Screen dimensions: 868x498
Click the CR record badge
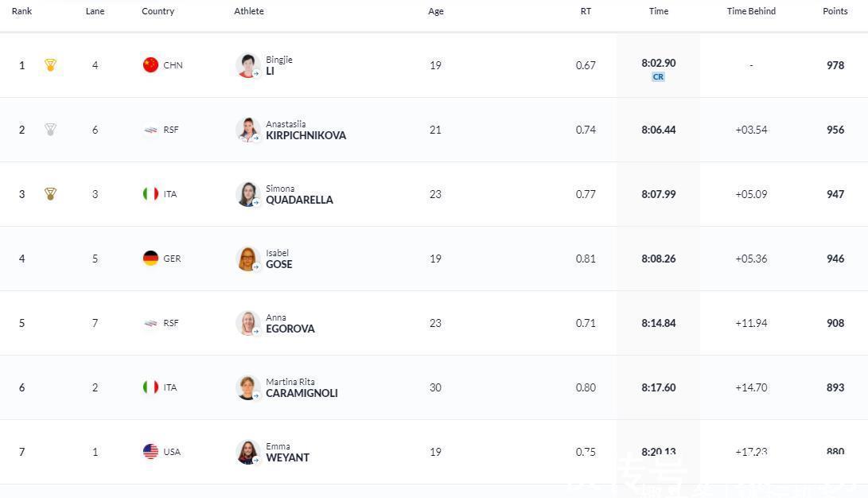pos(658,77)
